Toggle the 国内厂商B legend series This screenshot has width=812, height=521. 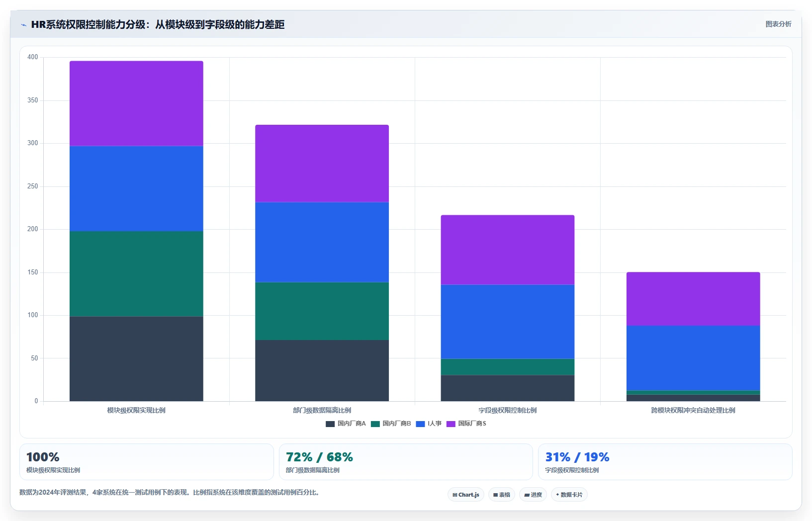coord(391,424)
